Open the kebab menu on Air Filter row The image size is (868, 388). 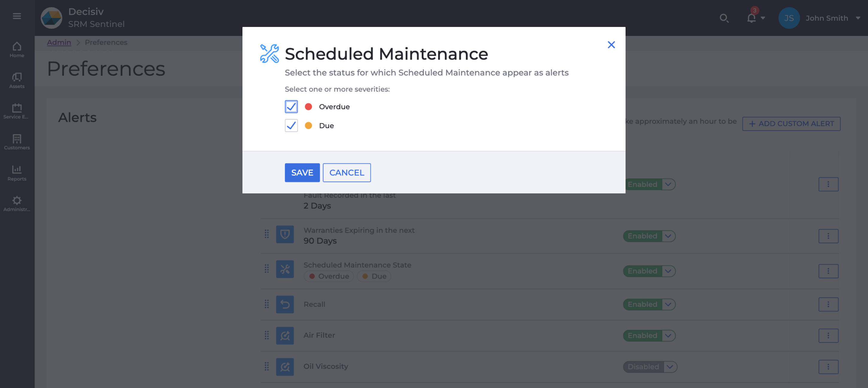click(x=828, y=335)
